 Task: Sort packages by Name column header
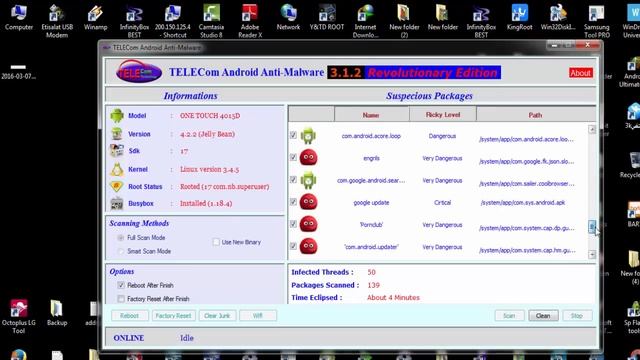pos(371,115)
